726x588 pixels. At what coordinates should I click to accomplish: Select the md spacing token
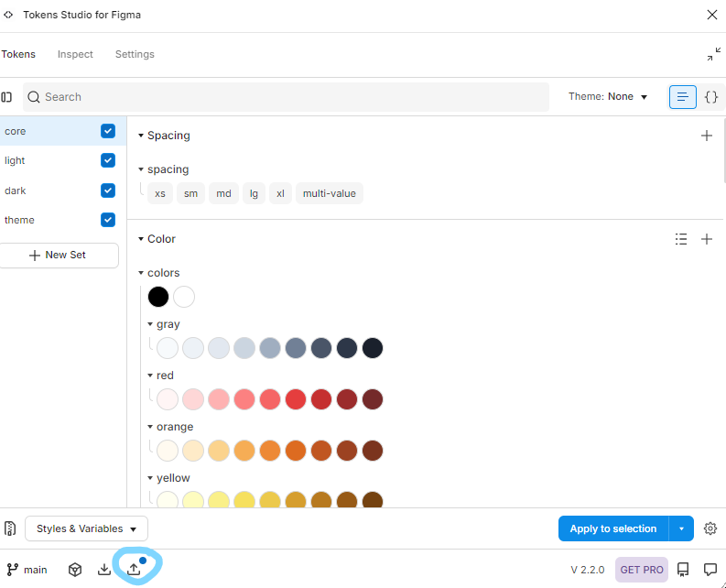(223, 193)
